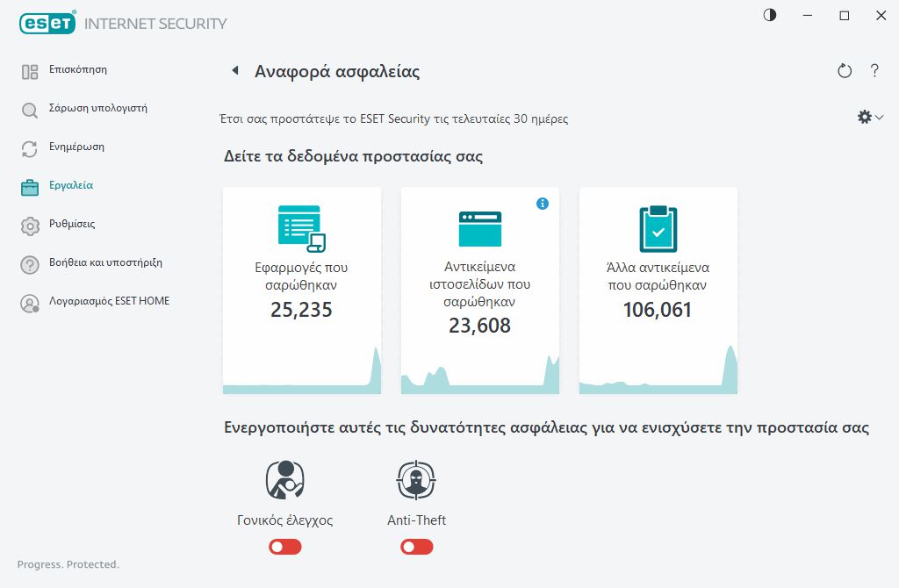Go to Ρυθμίσεις in the sidebar
Viewport: 899px width, 588px height.
[x=72, y=225]
